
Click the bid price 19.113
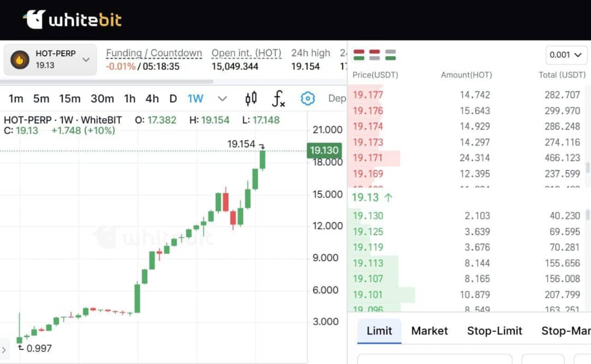pyautogui.click(x=368, y=263)
